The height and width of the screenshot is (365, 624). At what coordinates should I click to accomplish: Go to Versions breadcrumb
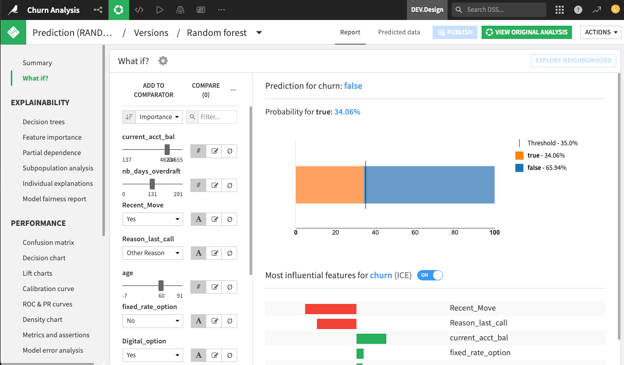[x=151, y=33]
